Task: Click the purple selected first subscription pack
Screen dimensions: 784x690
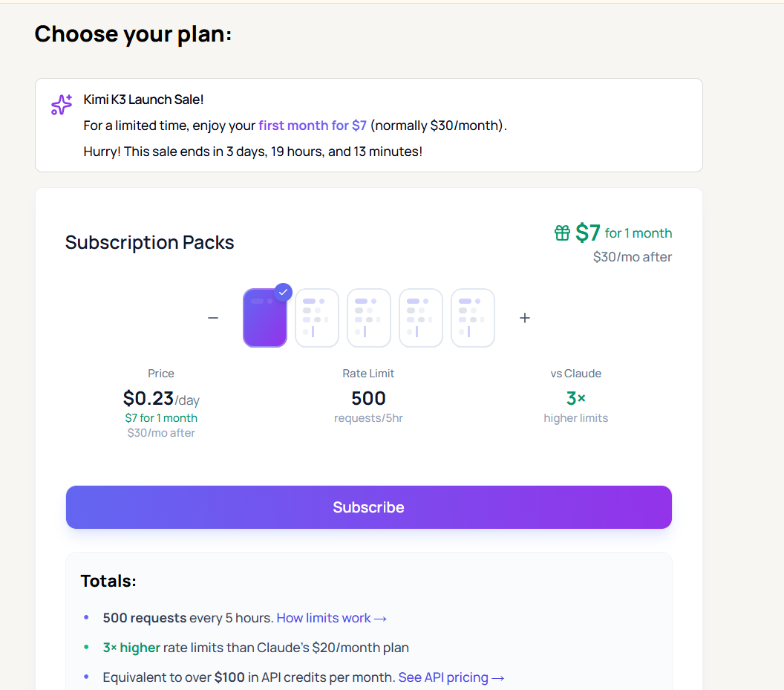Action: tap(264, 318)
